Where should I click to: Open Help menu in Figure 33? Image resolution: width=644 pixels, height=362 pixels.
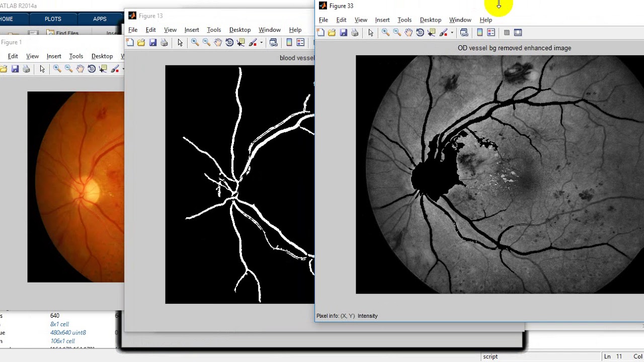tap(486, 20)
